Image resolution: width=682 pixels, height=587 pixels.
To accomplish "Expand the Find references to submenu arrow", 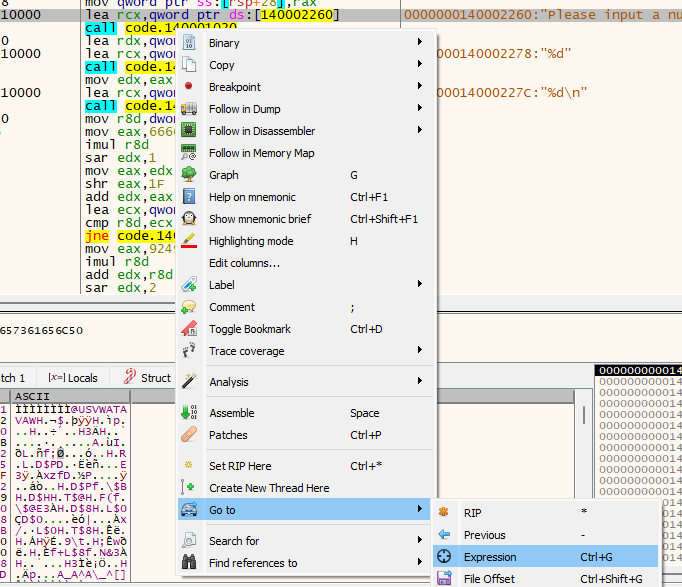I will point(420,562).
